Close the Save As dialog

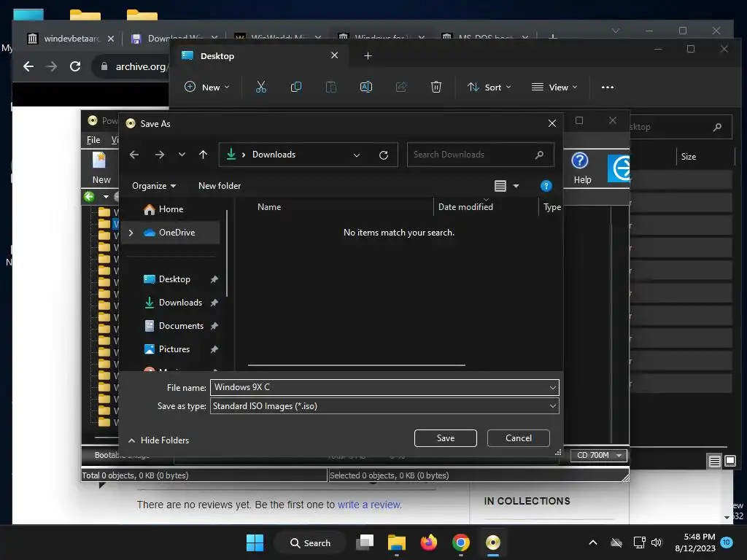pyautogui.click(x=552, y=123)
